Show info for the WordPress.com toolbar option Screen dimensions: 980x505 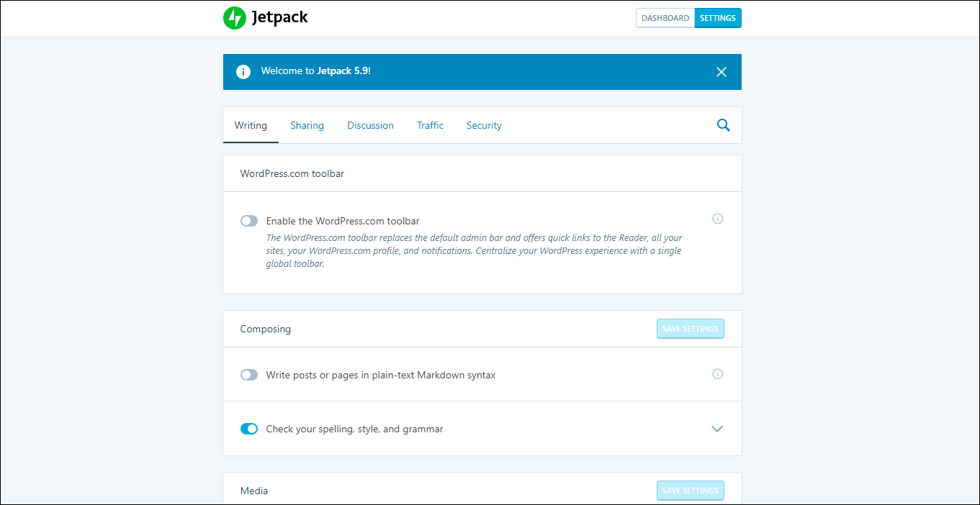717,219
